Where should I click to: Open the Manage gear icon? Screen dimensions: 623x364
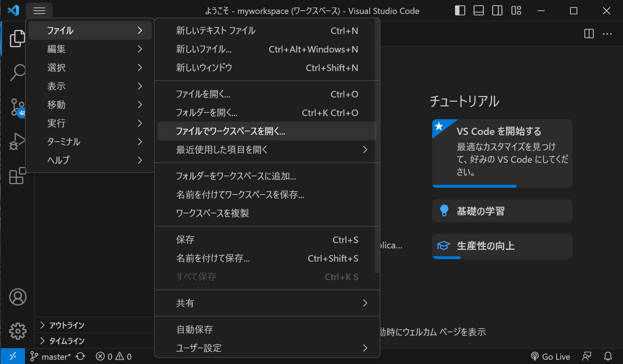point(18,331)
